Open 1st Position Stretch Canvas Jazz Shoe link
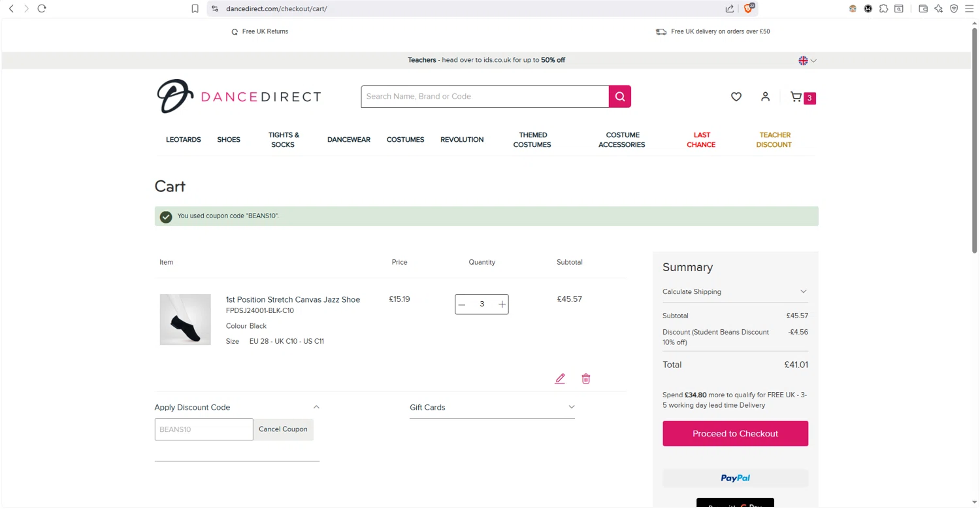 pos(293,300)
